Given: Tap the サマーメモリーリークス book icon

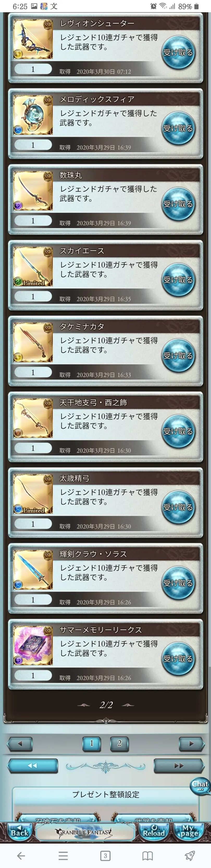Looking at the screenshot, I should [33, 646].
